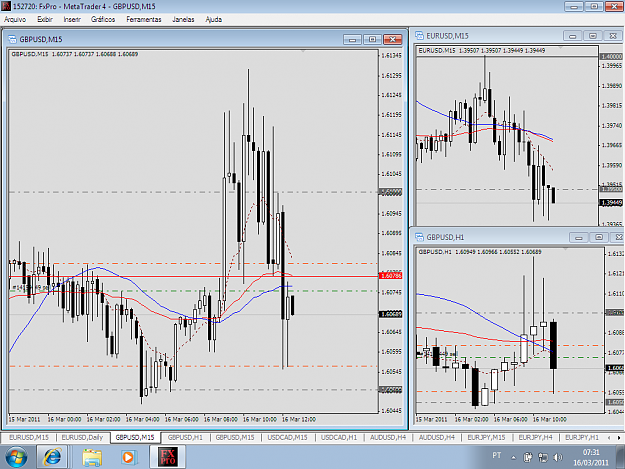625x469 pixels.
Task: Show hidden system tray icons
Action: (x=513, y=457)
